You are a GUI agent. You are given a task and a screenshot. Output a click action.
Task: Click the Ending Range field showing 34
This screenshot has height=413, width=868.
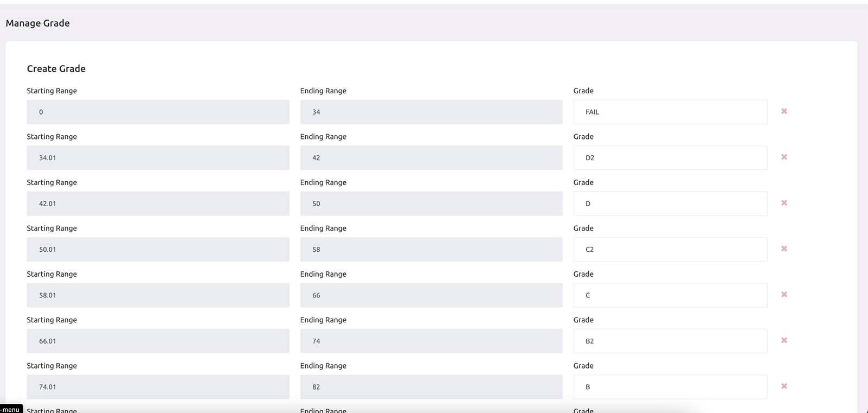[x=431, y=112]
